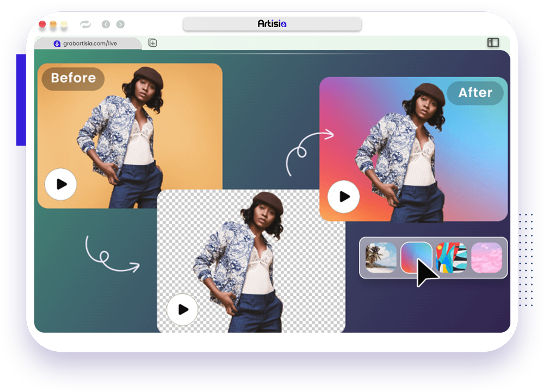
Task: Choose the colorful abstract pattern background thumbnail
Action: pyautogui.click(x=451, y=258)
